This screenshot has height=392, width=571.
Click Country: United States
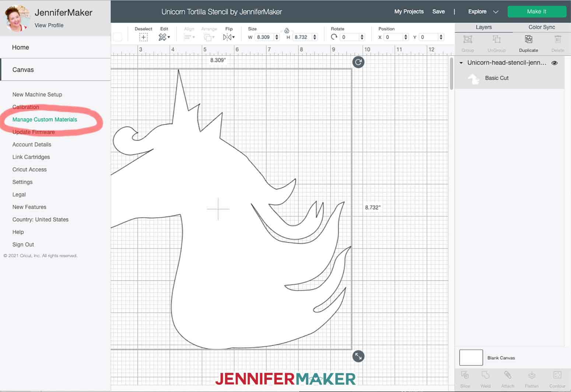pyautogui.click(x=41, y=220)
